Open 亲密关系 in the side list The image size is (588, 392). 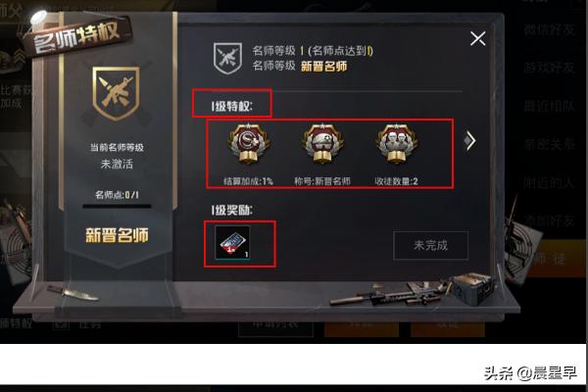[550, 144]
